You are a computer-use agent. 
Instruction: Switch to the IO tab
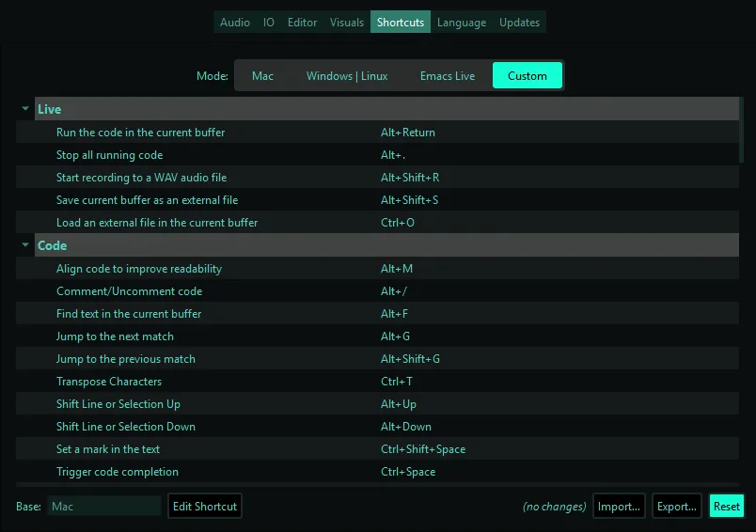pyautogui.click(x=269, y=23)
